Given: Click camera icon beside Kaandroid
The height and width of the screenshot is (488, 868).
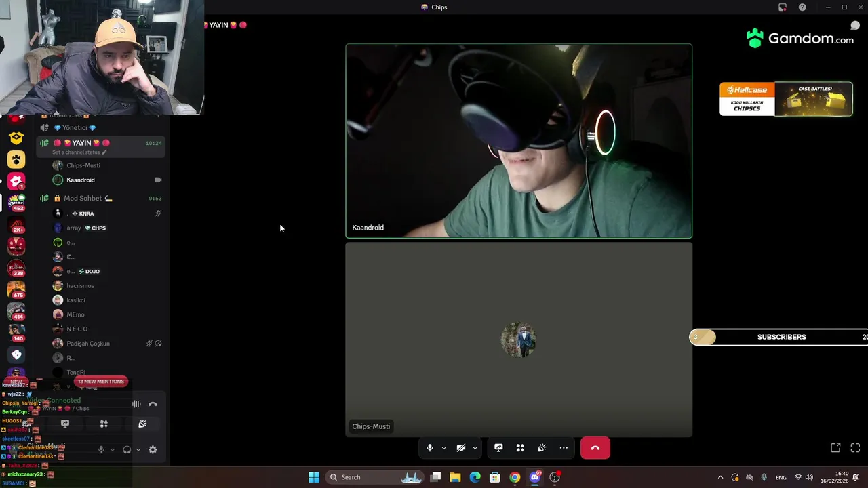Looking at the screenshot, I should click(158, 180).
